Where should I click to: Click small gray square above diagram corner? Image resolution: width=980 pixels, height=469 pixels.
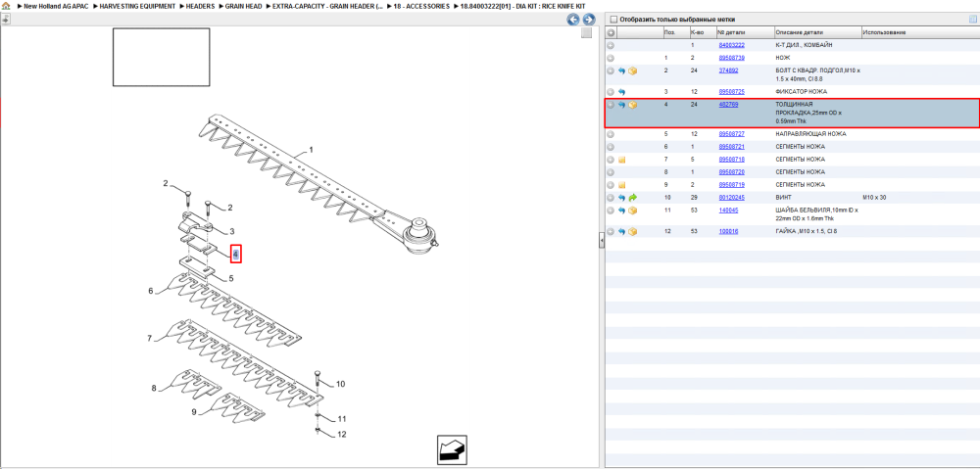point(586,33)
